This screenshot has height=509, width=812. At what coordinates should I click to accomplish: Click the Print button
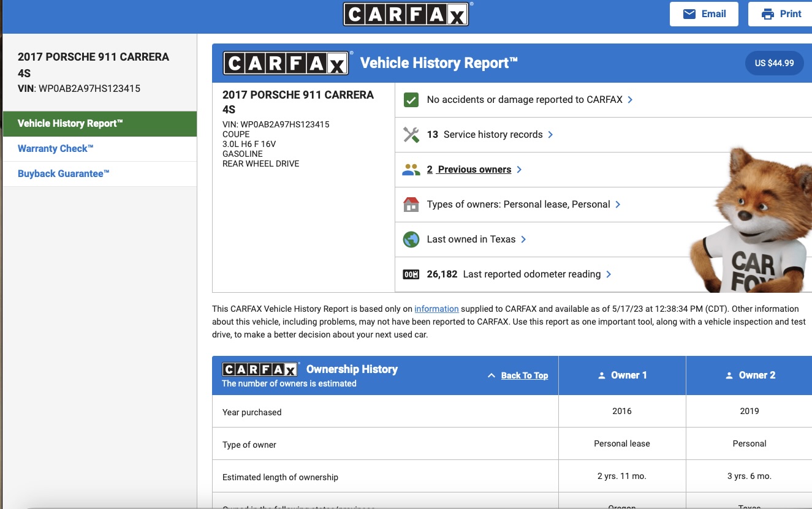tap(780, 14)
